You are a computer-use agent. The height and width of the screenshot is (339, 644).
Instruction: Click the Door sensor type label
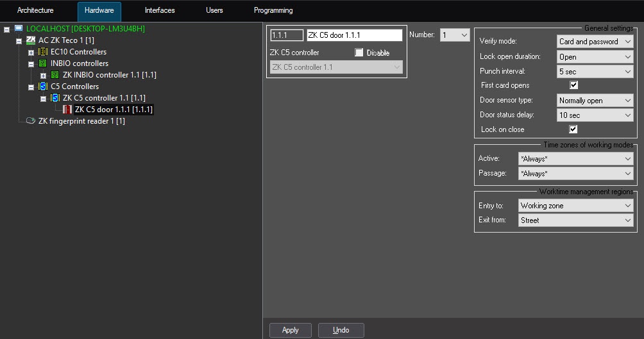coord(506,100)
